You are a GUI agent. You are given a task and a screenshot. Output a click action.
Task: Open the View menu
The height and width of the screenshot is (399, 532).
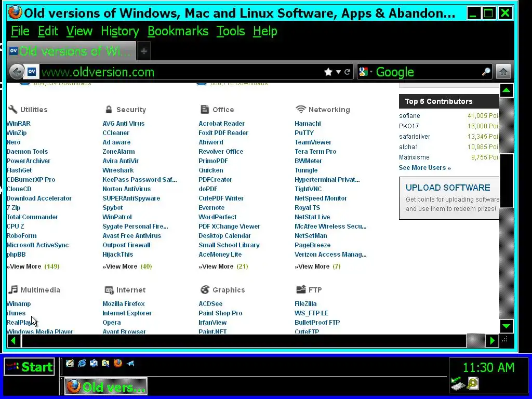click(79, 31)
